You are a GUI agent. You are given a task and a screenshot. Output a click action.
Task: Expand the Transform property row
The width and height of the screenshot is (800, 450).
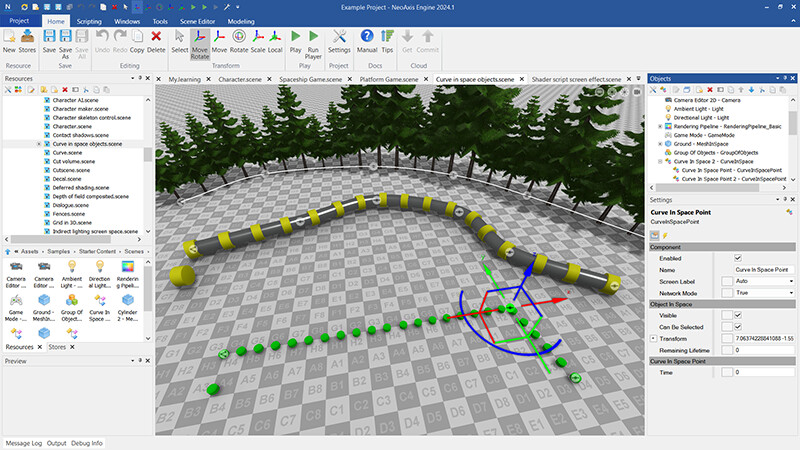pyautogui.click(x=653, y=339)
